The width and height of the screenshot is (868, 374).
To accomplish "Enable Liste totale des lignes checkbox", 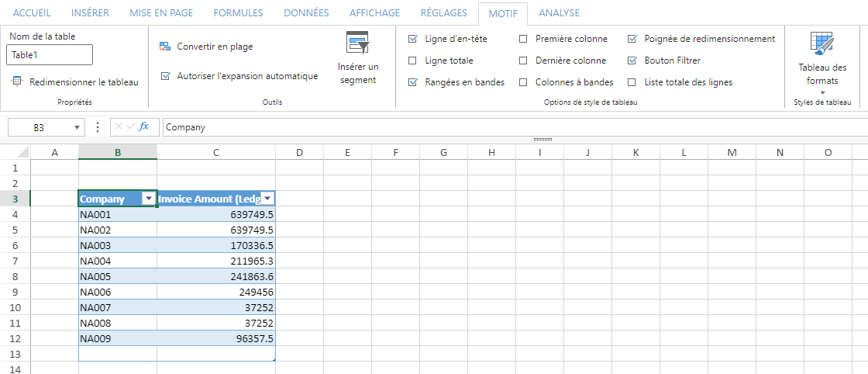I will click(632, 82).
